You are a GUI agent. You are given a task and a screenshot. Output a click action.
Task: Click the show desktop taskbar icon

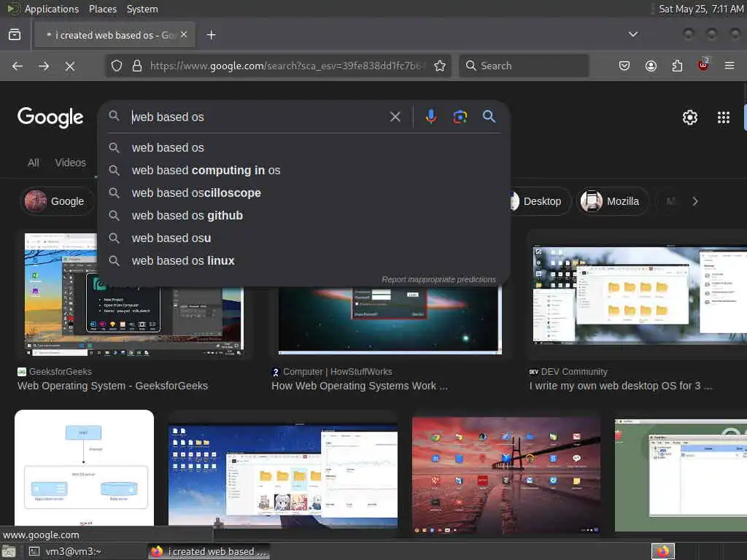pos(9,551)
